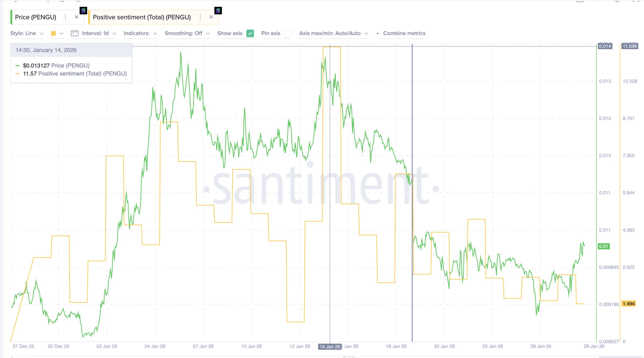Open the yellow line color swatch
Screen dimensions: 644x358
click(x=54, y=33)
